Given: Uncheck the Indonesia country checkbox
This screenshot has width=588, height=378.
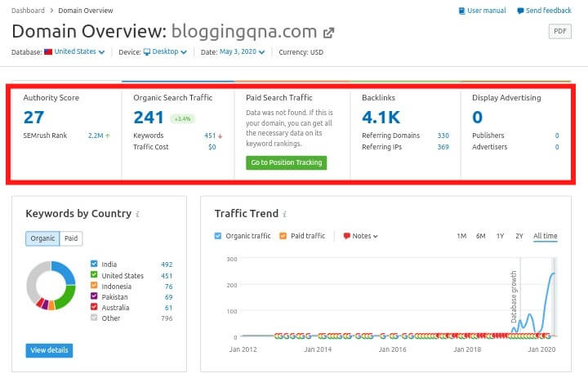Looking at the screenshot, I should (x=94, y=286).
